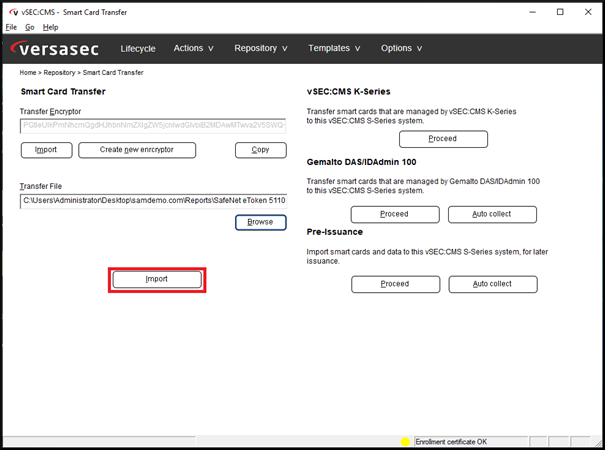This screenshot has height=450, width=605.
Task: Click the Pre-Issuance heading
Action: click(x=335, y=232)
